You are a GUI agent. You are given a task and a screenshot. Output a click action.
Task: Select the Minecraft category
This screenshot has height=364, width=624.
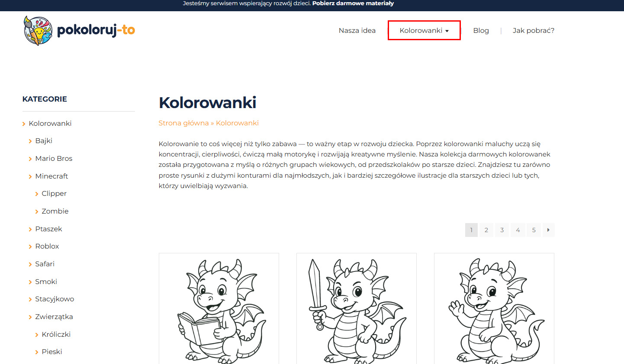coord(51,176)
